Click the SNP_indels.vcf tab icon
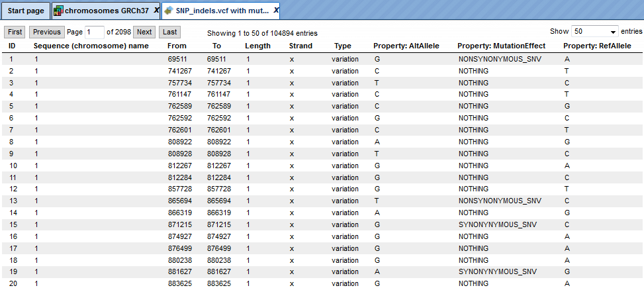 [168, 11]
